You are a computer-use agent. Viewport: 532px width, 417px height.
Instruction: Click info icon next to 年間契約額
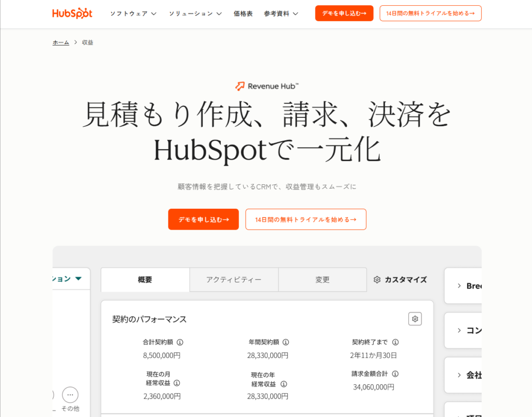point(286,342)
